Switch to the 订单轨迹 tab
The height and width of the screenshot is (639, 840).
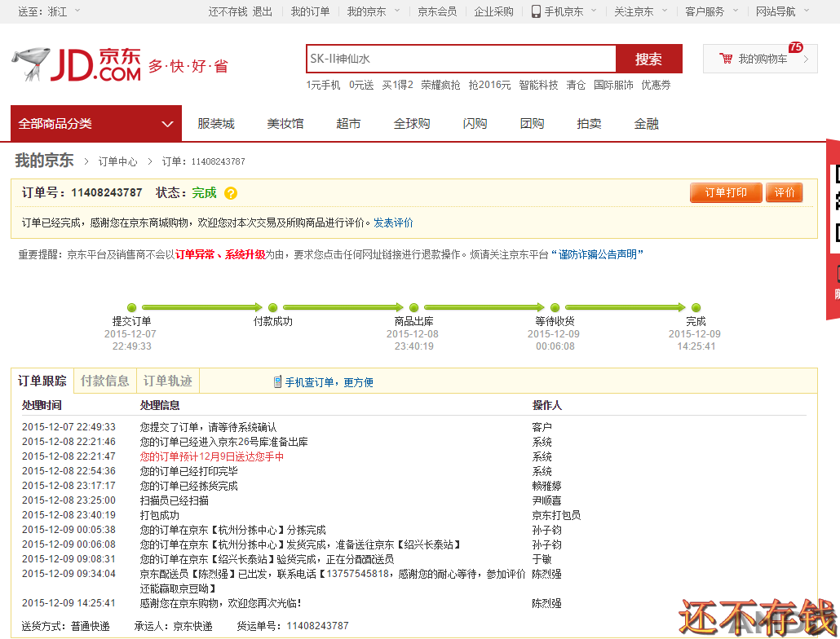click(168, 381)
